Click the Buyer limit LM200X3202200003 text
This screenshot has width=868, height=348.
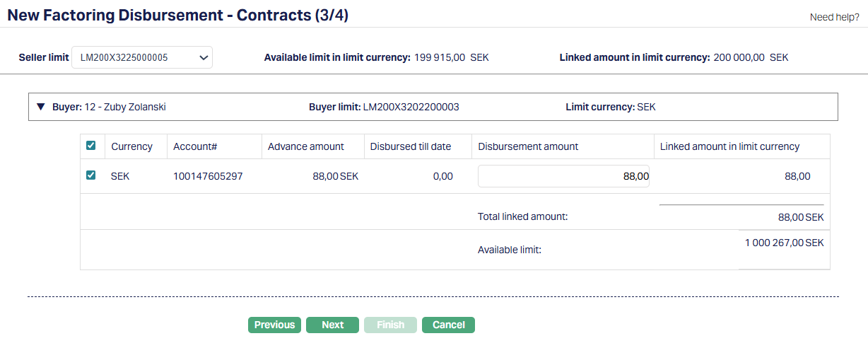pos(411,108)
